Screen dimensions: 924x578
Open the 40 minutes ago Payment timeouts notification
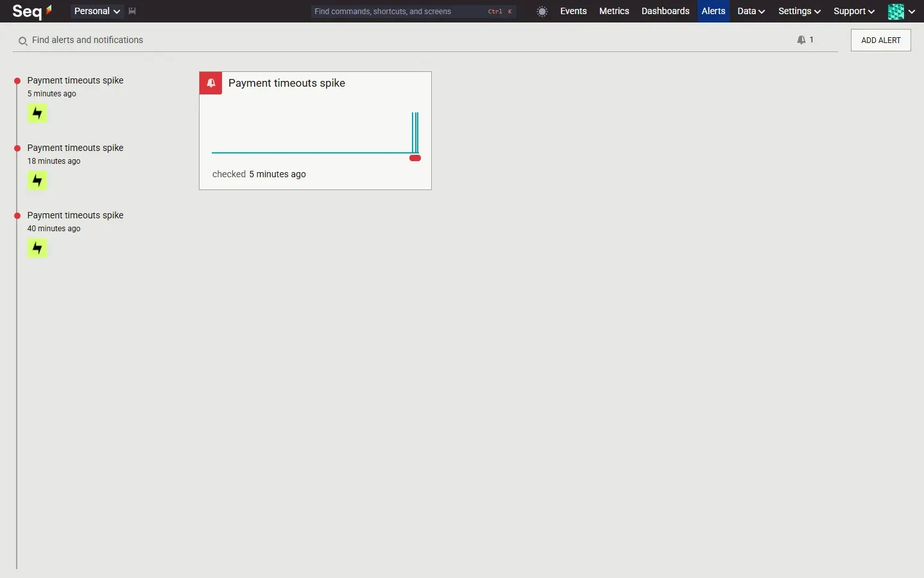(x=75, y=215)
